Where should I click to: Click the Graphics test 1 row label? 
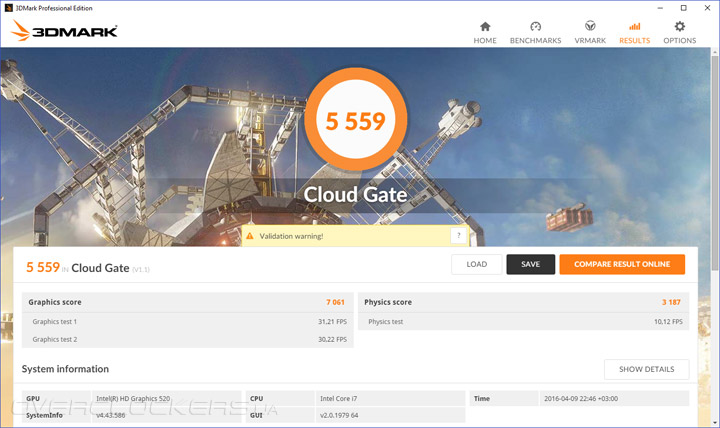coord(55,321)
